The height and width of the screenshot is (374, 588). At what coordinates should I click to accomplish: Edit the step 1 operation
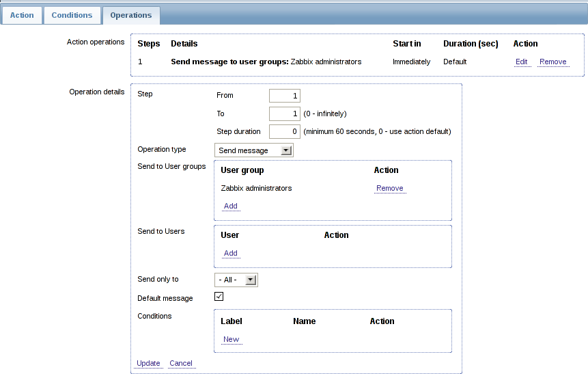pyautogui.click(x=522, y=62)
